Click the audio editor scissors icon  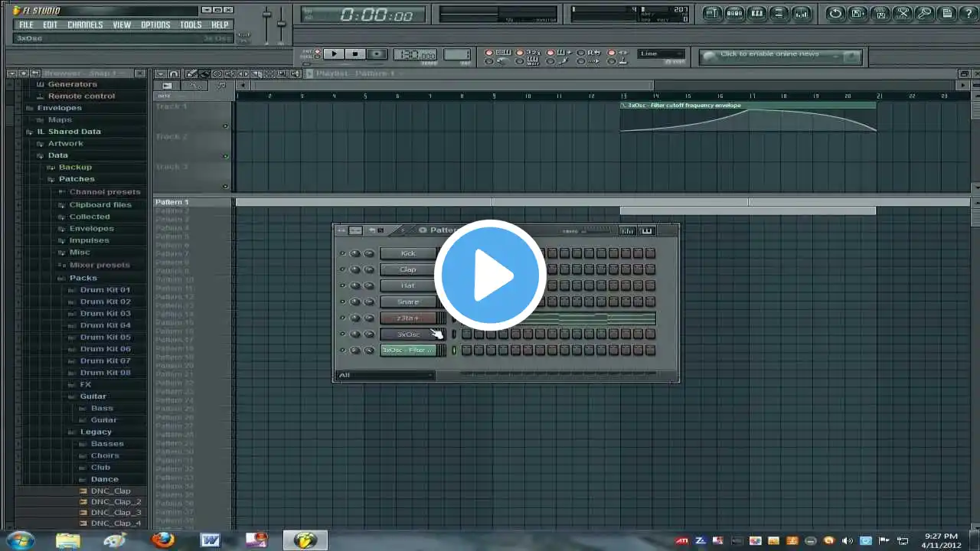903,13
